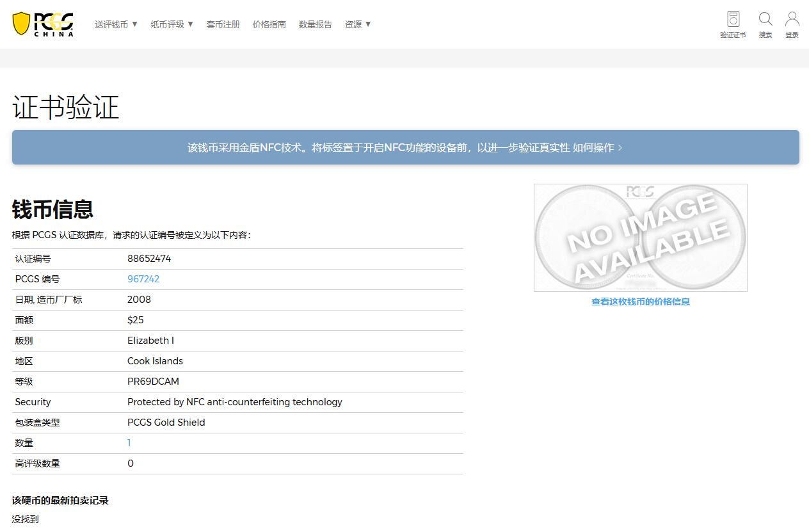809x532 pixels.
Task: Expand the 送评钱币 dropdown menu
Action: [116, 24]
